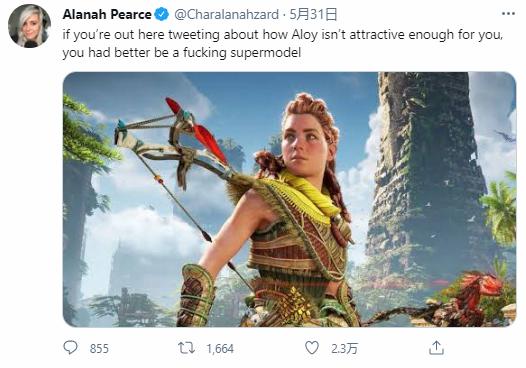
Task: Open the tweet's more options ellipsis menu
Action: coord(508,14)
